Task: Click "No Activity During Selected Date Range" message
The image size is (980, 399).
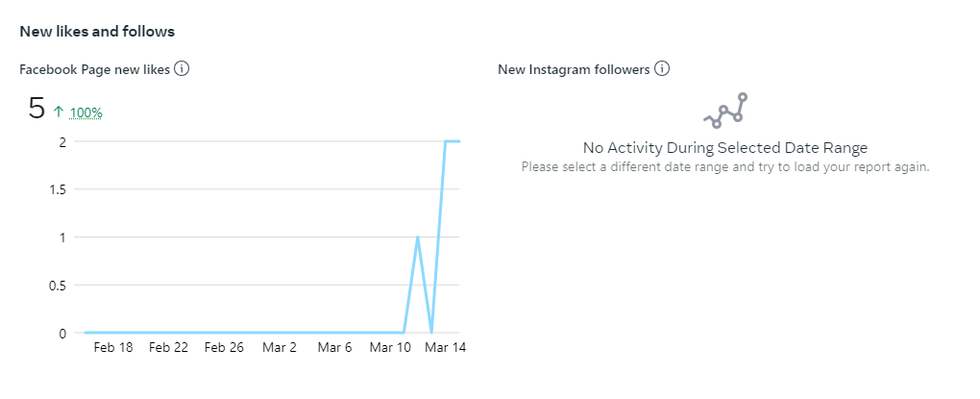Action: 725,148
